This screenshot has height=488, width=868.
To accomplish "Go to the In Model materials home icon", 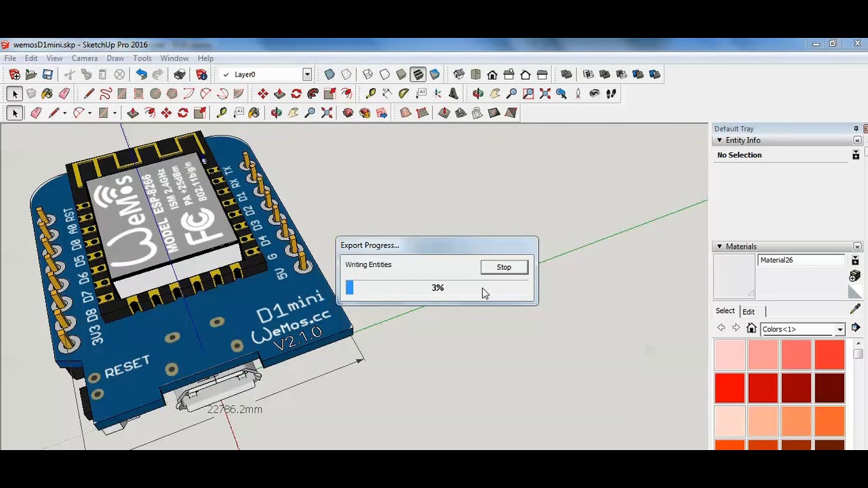I will point(751,329).
